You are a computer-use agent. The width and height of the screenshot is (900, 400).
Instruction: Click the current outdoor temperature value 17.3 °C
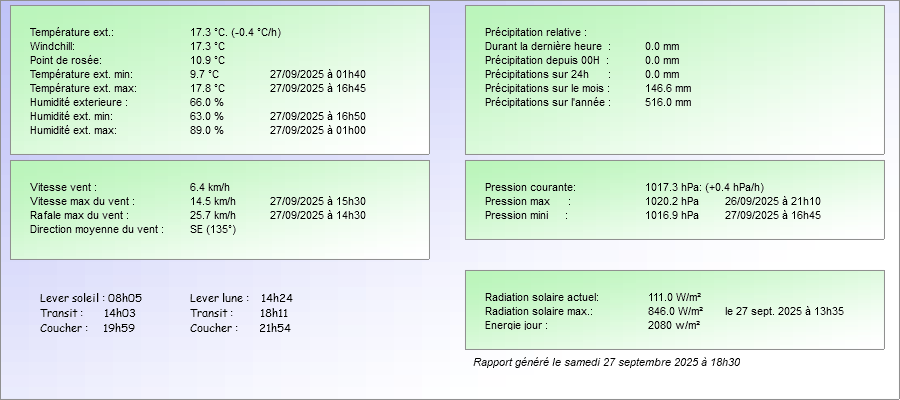tap(208, 32)
